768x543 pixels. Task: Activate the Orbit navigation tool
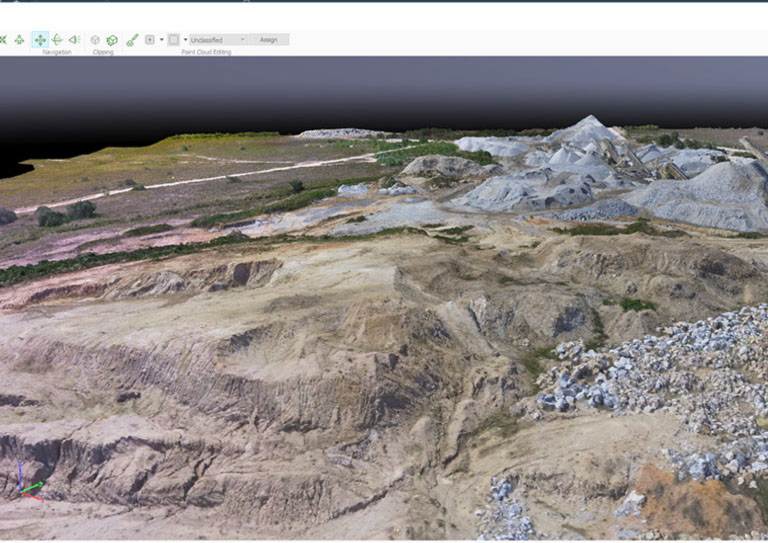(57, 40)
